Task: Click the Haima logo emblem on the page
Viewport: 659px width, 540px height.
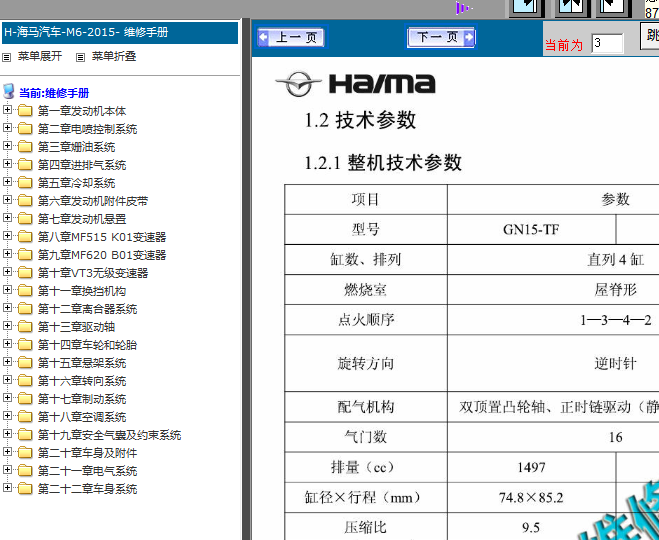Action: click(299, 83)
